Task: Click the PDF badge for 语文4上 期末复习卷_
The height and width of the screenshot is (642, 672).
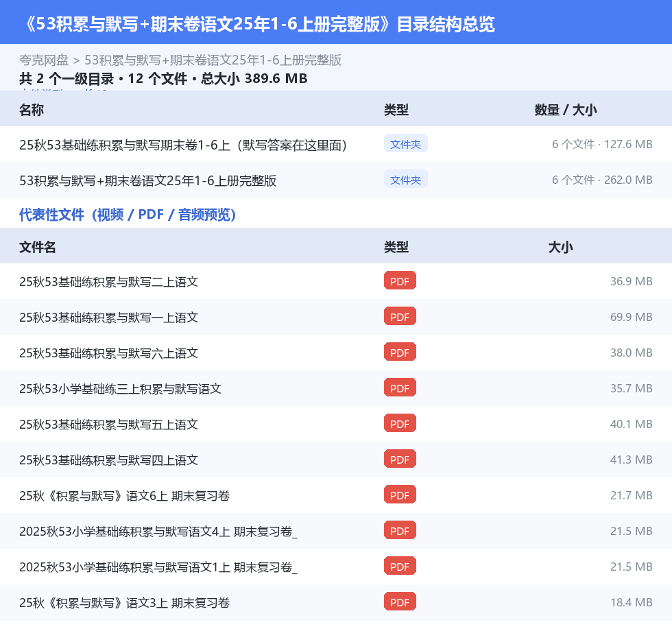Action: [400, 530]
